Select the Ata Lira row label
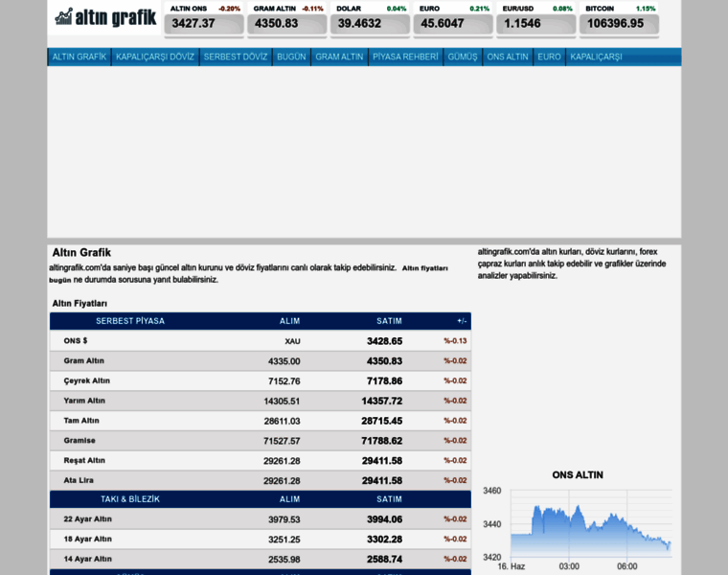The image size is (728, 575). [x=79, y=481]
